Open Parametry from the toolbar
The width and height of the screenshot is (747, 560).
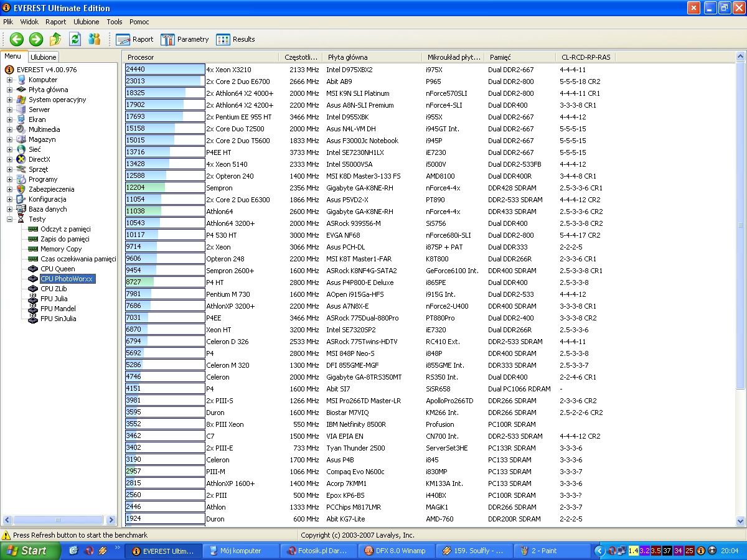click(x=185, y=39)
